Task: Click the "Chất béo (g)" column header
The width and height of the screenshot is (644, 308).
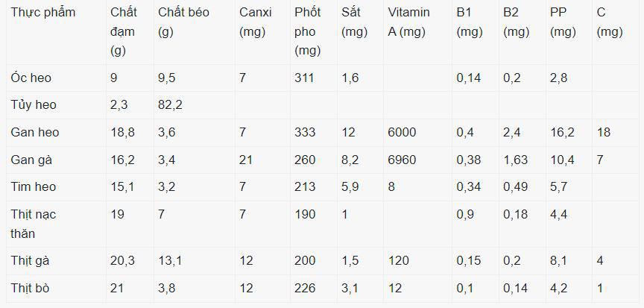Action: click(183, 22)
